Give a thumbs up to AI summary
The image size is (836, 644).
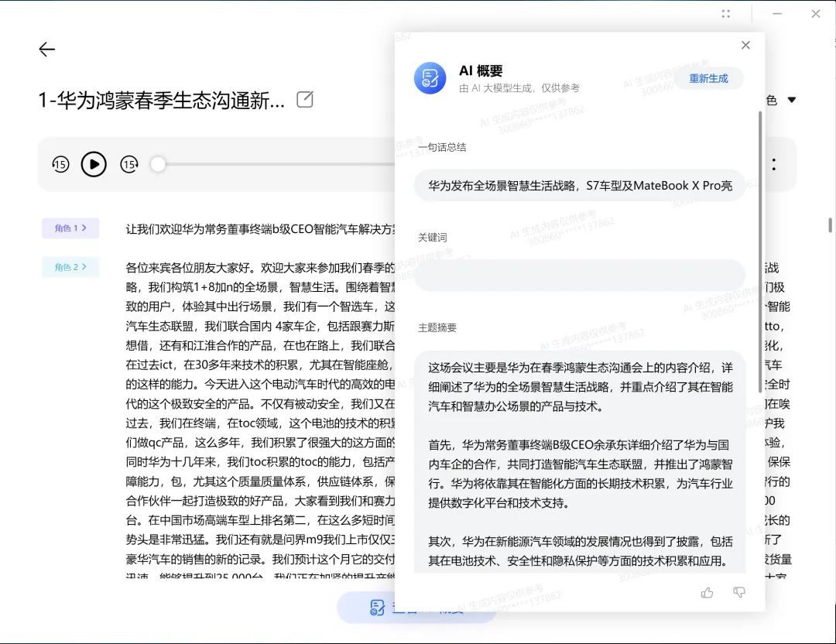[x=707, y=592]
